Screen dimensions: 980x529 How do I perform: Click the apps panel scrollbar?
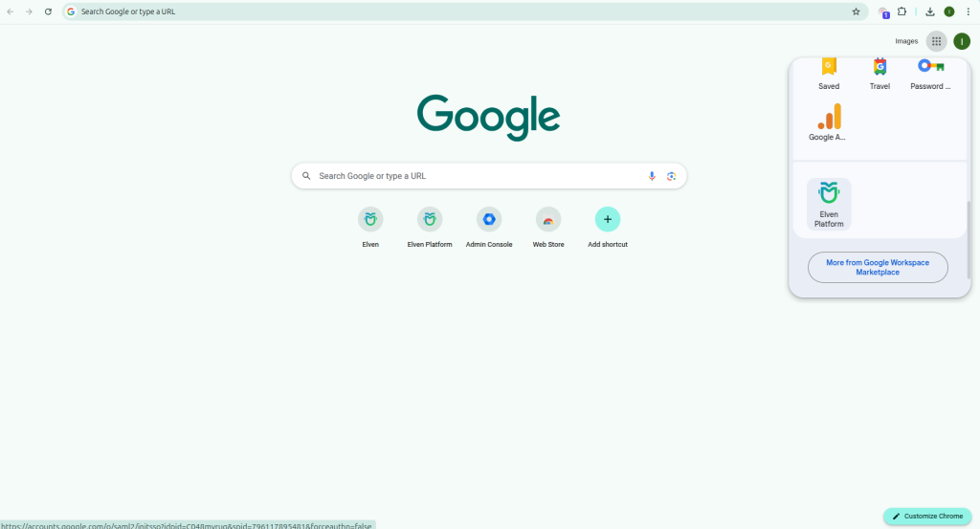pos(969,239)
